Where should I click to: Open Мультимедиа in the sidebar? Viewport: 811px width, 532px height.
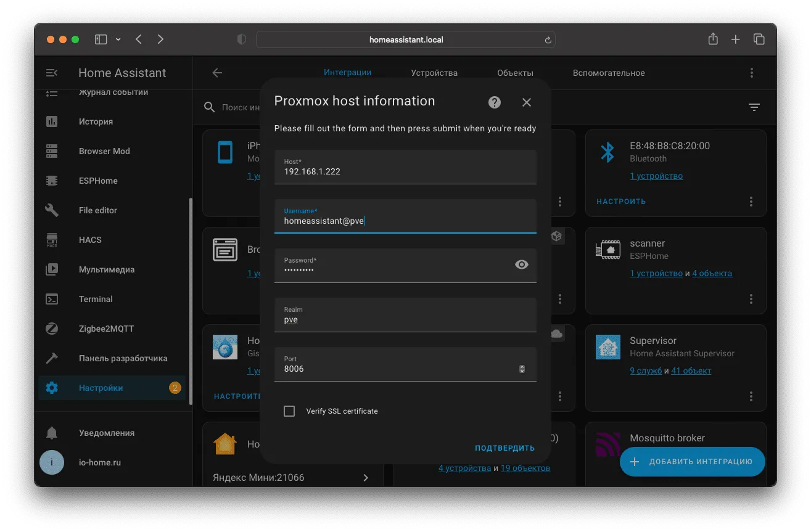tap(111, 269)
